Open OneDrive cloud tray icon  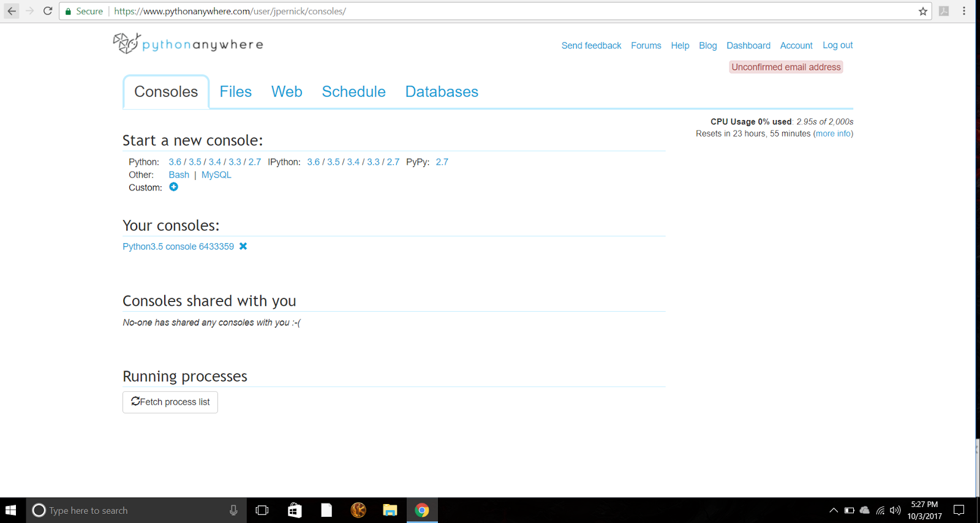[x=865, y=510]
